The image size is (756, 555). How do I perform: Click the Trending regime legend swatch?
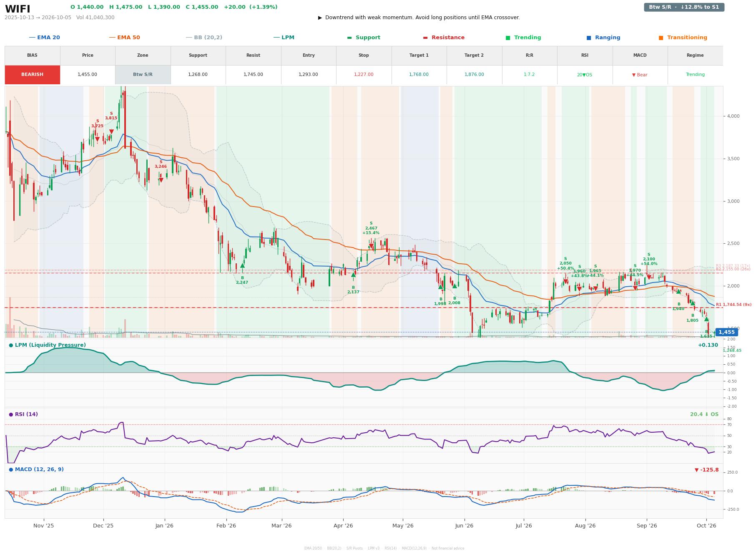[x=508, y=38]
